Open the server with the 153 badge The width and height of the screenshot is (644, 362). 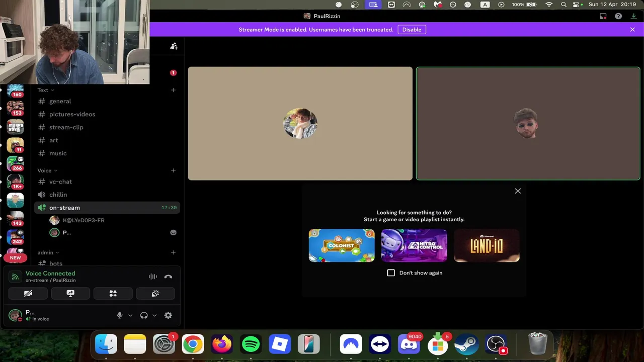tap(15, 109)
